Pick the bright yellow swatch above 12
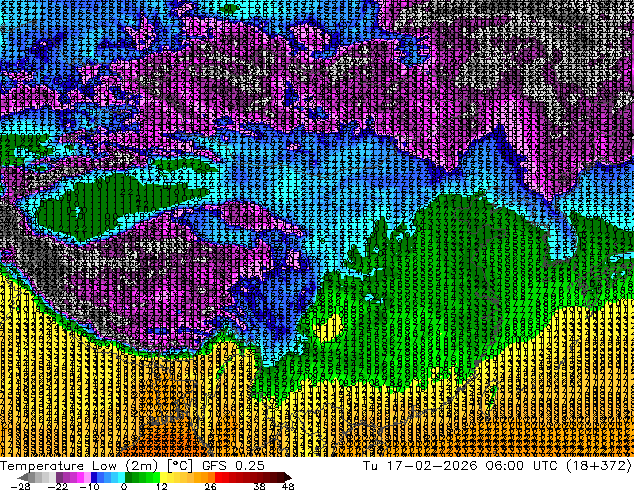 pos(163,477)
